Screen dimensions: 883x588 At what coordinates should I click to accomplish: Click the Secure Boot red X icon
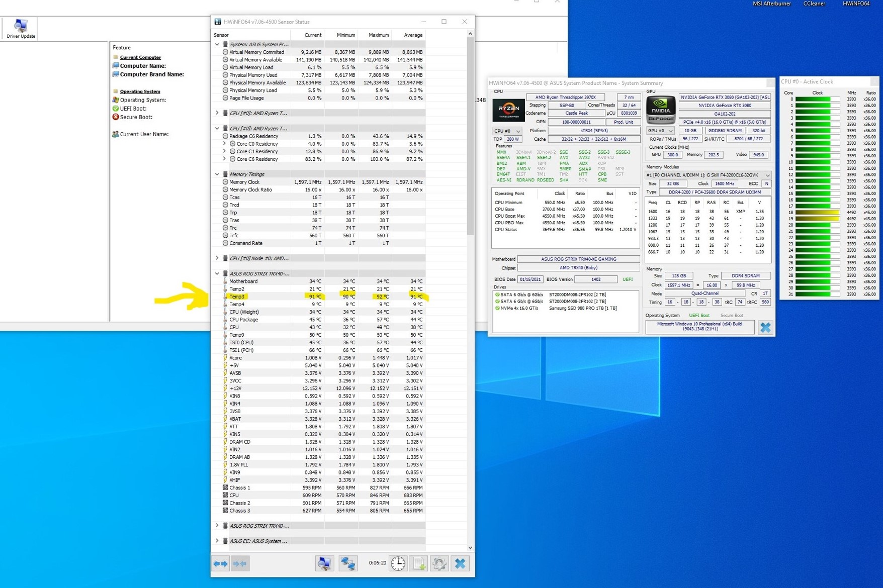coord(116,117)
